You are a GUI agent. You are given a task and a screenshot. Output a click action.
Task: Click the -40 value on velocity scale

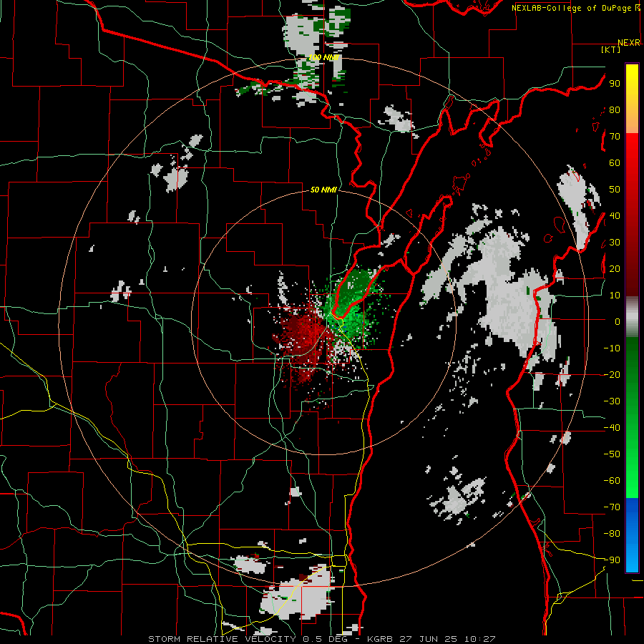point(612,428)
